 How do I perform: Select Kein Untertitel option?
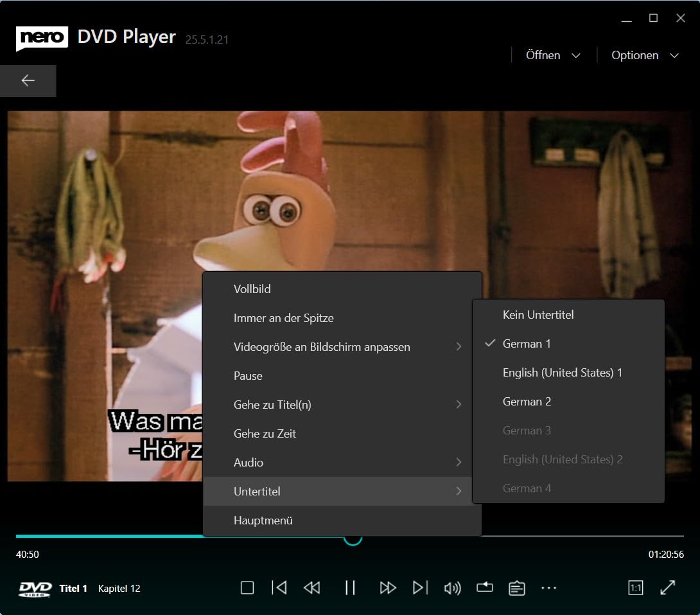pyautogui.click(x=568, y=315)
